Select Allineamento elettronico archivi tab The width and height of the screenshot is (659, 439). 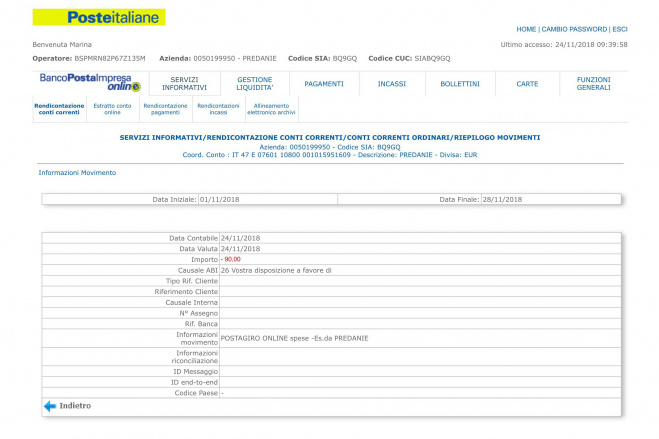coord(271,109)
